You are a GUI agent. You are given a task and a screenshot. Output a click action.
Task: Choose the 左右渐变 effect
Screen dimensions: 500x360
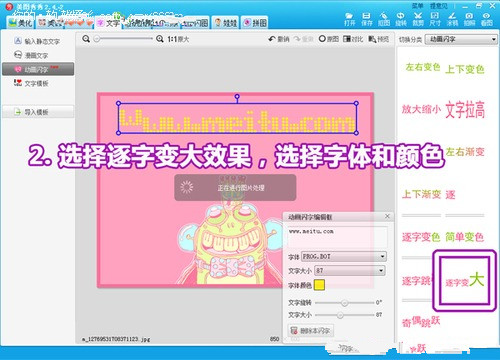465,152
